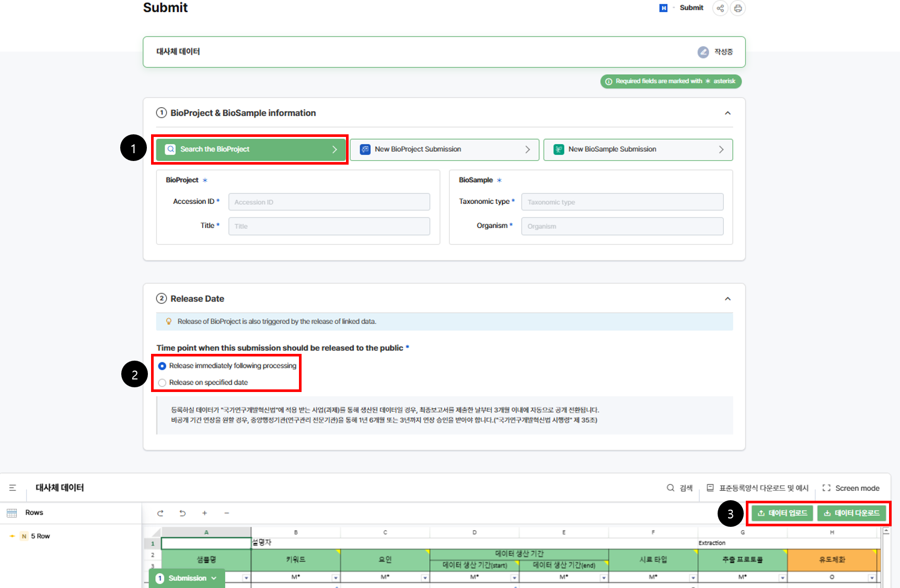Open the dropdown arrow in column B's M* cell
The height and width of the screenshot is (588, 900).
336,578
